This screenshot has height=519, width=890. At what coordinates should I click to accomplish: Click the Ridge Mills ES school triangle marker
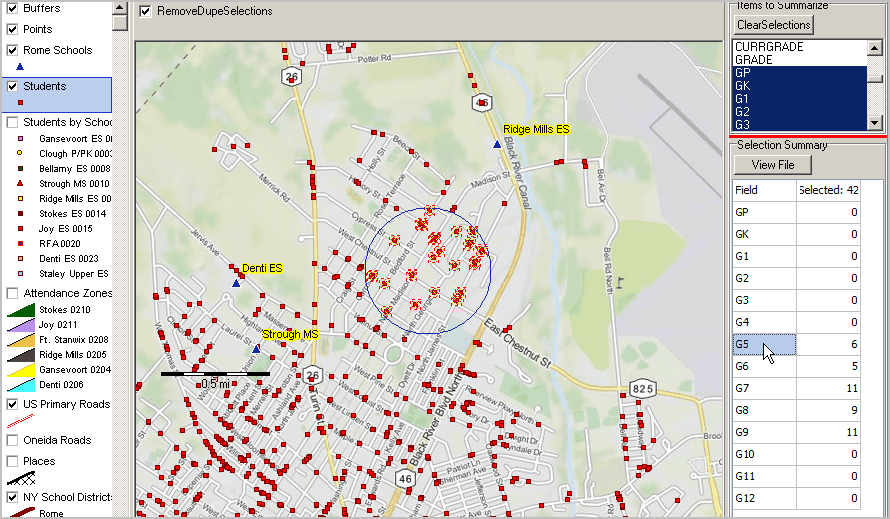click(497, 145)
